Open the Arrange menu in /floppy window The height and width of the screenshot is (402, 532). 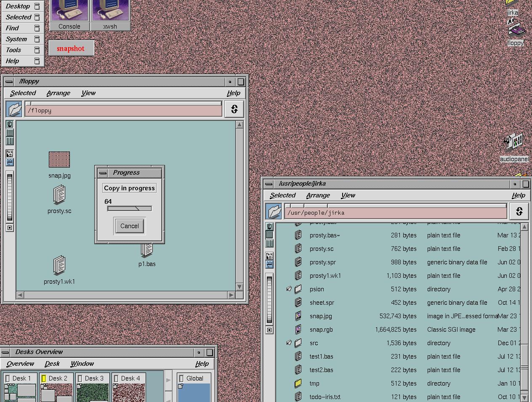[x=59, y=93]
